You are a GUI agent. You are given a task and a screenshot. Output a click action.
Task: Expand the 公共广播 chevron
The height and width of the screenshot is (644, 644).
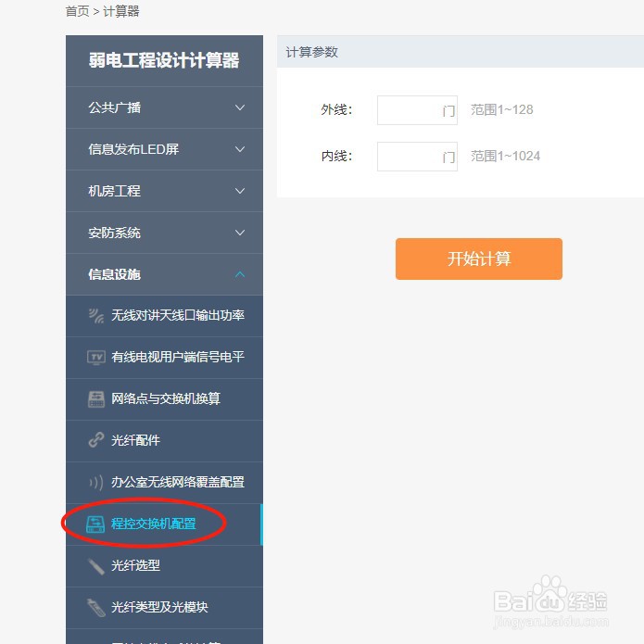(240, 107)
